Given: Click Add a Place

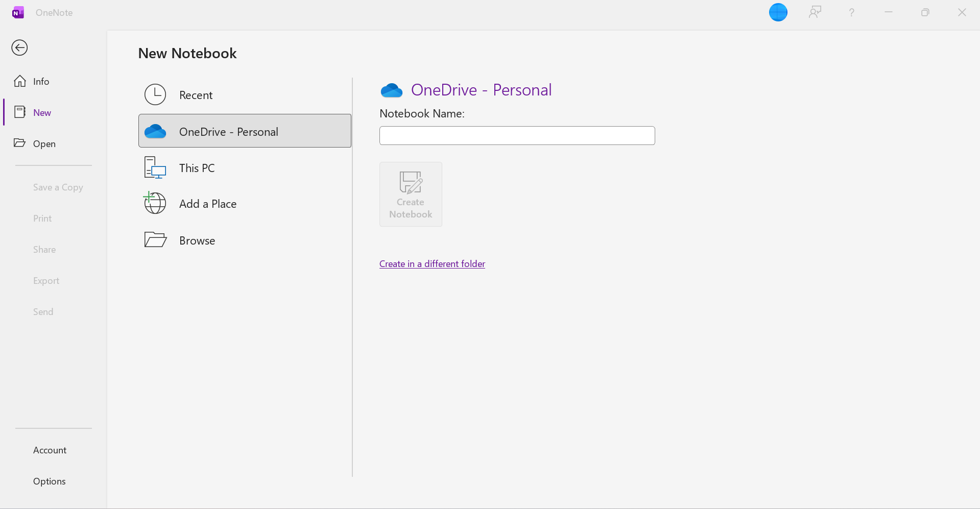Looking at the screenshot, I should coord(245,204).
